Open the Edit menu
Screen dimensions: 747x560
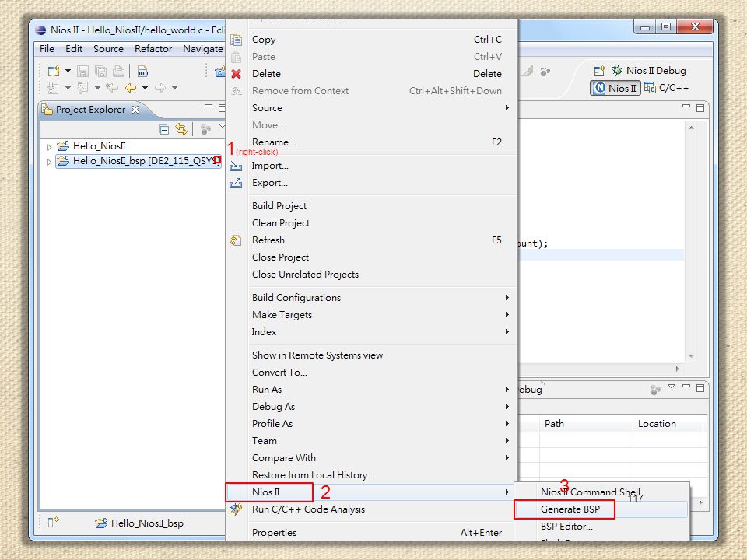click(x=74, y=48)
